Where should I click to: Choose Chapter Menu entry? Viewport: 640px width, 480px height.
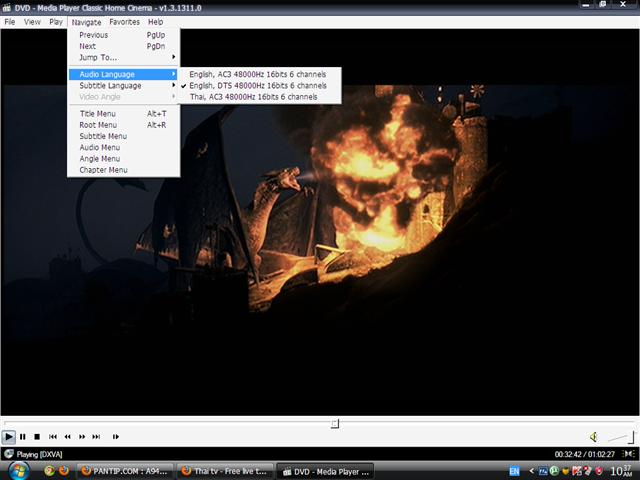coord(124,170)
